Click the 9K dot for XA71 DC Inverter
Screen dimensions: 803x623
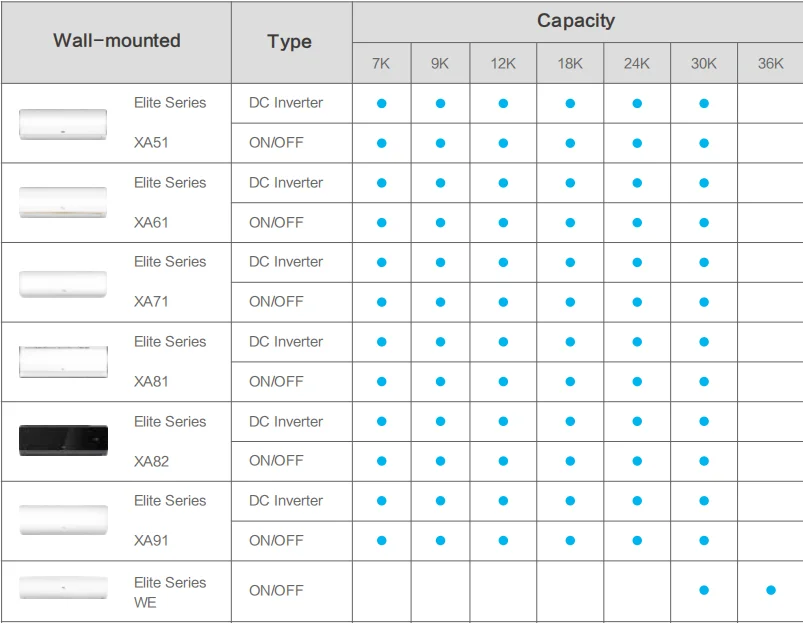[440, 262]
